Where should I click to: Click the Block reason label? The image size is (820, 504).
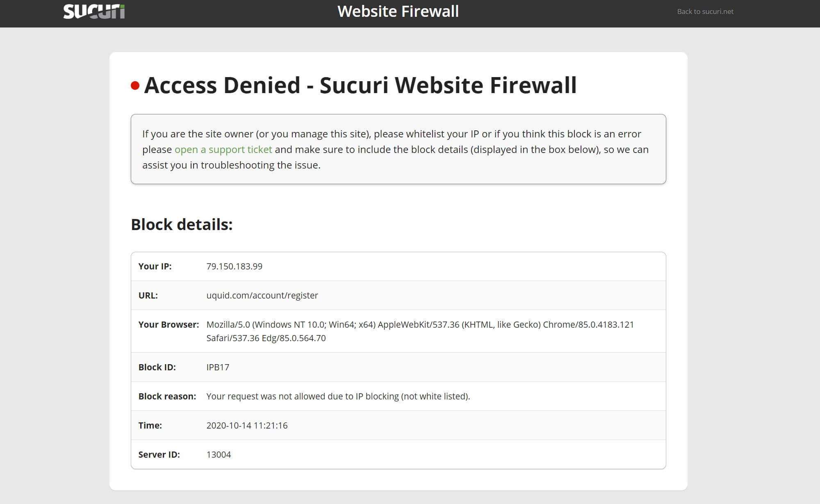pyautogui.click(x=167, y=396)
